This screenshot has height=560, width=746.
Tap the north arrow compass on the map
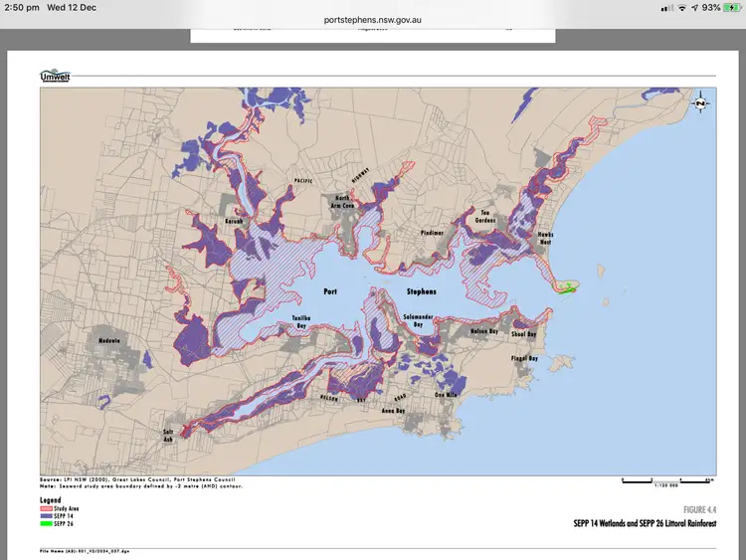point(700,103)
